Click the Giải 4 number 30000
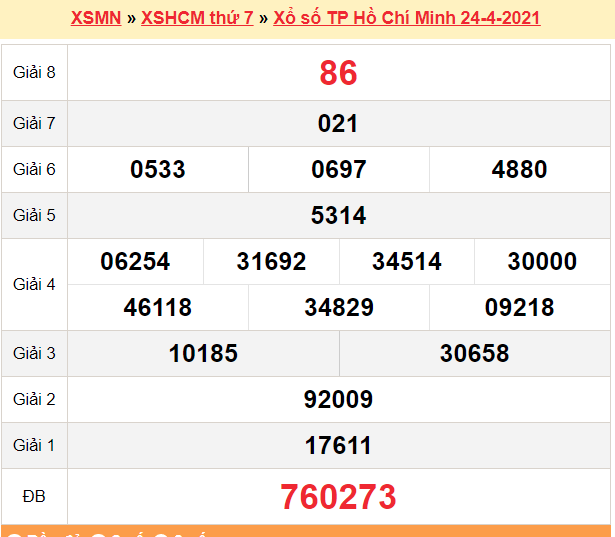615x537 pixels. (x=542, y=261)
